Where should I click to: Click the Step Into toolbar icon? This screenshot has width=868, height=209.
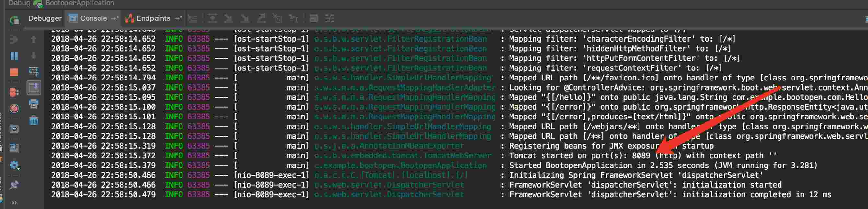229,18
